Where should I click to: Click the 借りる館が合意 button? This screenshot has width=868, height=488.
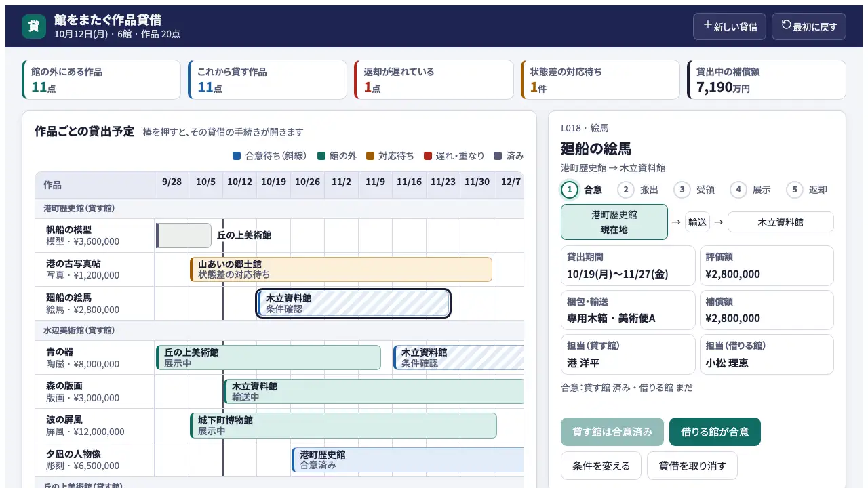click(x=715, y=432)
